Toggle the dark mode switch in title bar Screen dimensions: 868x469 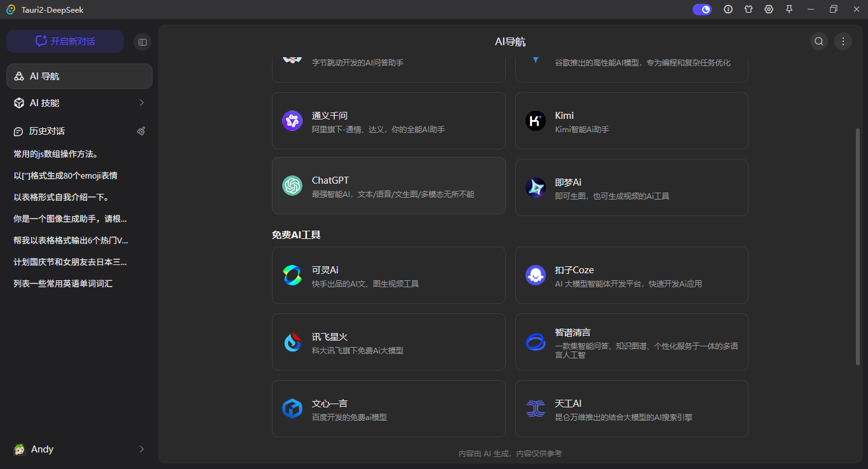[x=702, y=9]
